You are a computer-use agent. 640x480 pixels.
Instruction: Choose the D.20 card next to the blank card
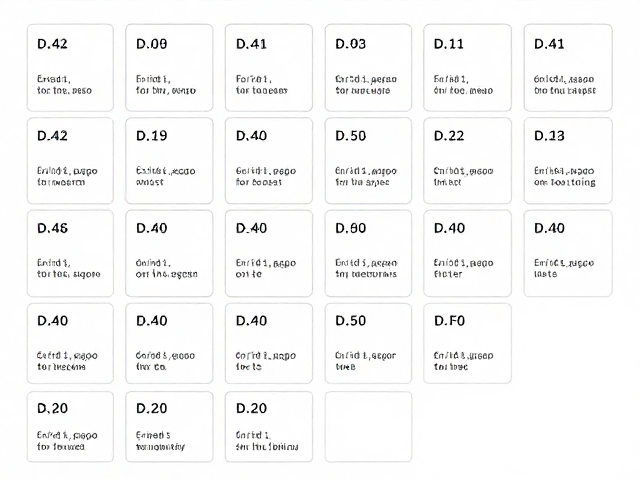tap(269, 427)
